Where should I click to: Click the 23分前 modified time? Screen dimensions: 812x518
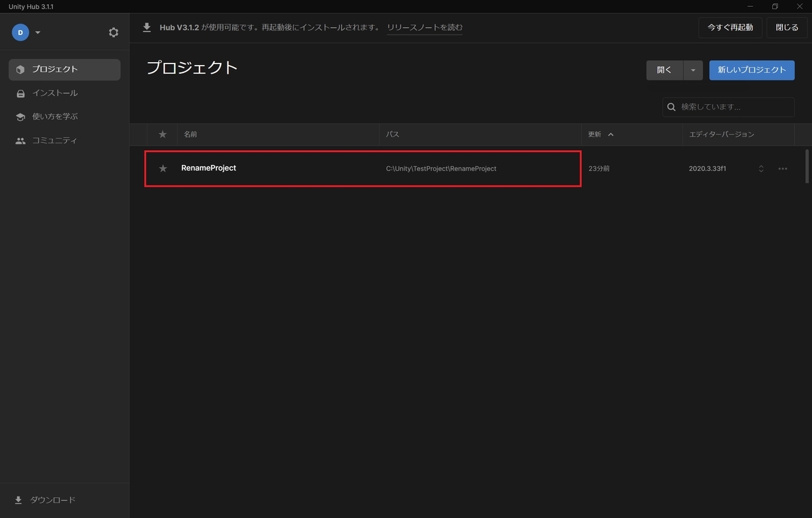(599, 168)
